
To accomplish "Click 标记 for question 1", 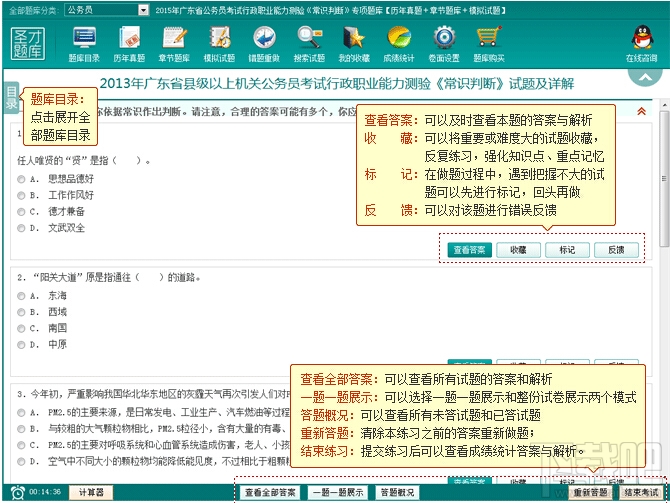I will (567, 250).
